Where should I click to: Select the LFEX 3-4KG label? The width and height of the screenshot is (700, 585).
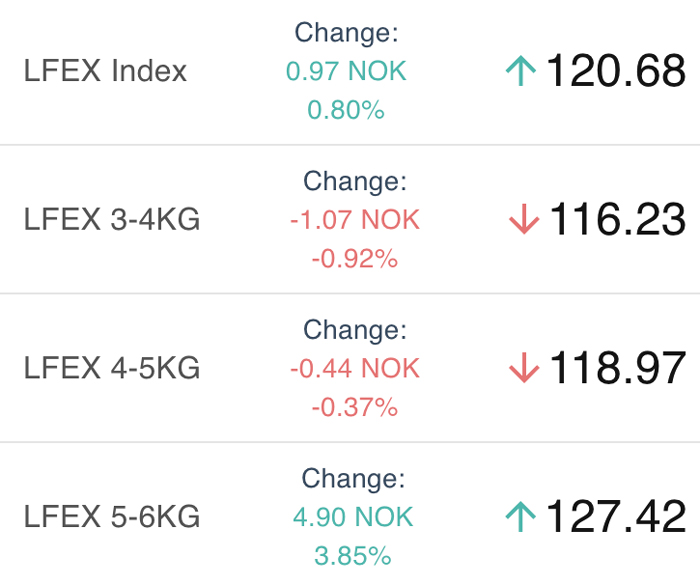point(112,219)
